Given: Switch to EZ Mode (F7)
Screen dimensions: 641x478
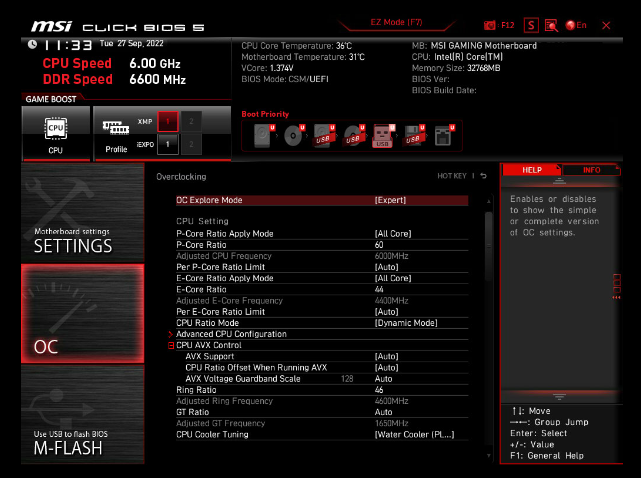Looking at the screenshot, I should coord(396,22).
